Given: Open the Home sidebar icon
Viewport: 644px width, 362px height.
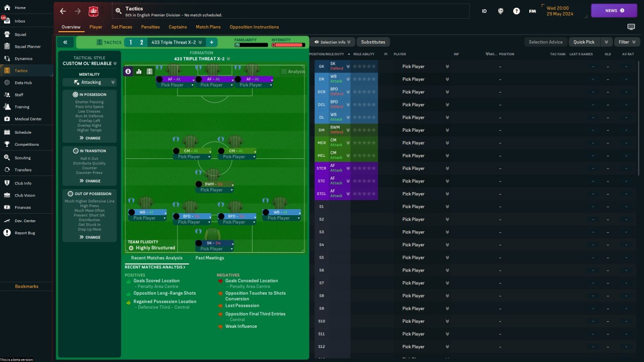Looking at the screenshot, I should (x=7, y=8).
